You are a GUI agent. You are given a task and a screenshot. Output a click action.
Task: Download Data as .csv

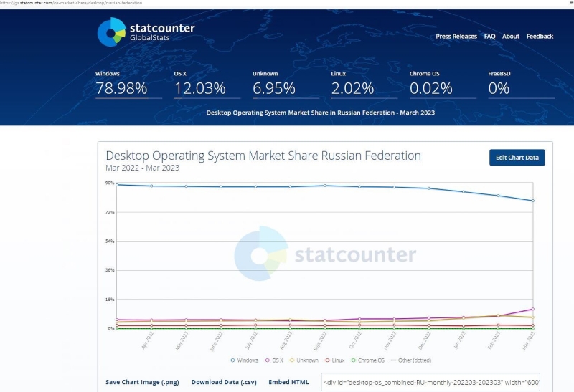224,382
